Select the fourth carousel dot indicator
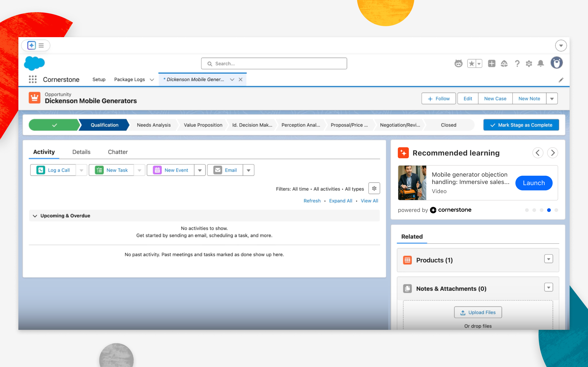This screenshot has height=367, width=588. (549, 210)
